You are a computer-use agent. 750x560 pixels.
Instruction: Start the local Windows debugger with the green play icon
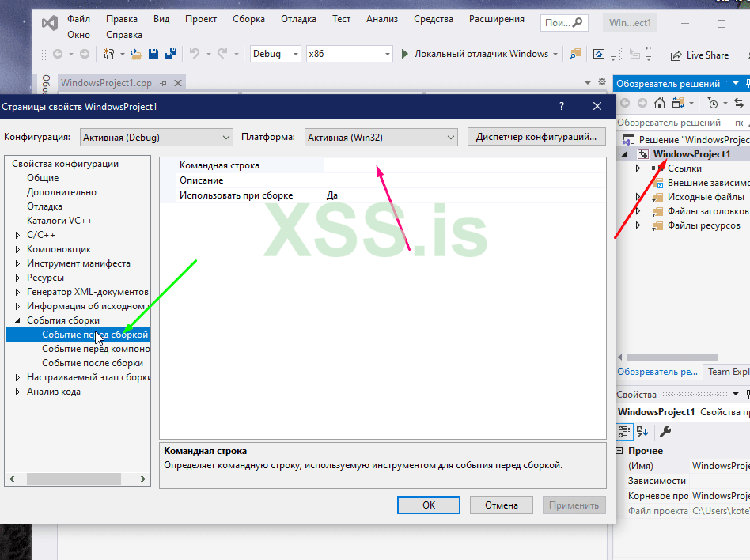[x=404, y=54]
